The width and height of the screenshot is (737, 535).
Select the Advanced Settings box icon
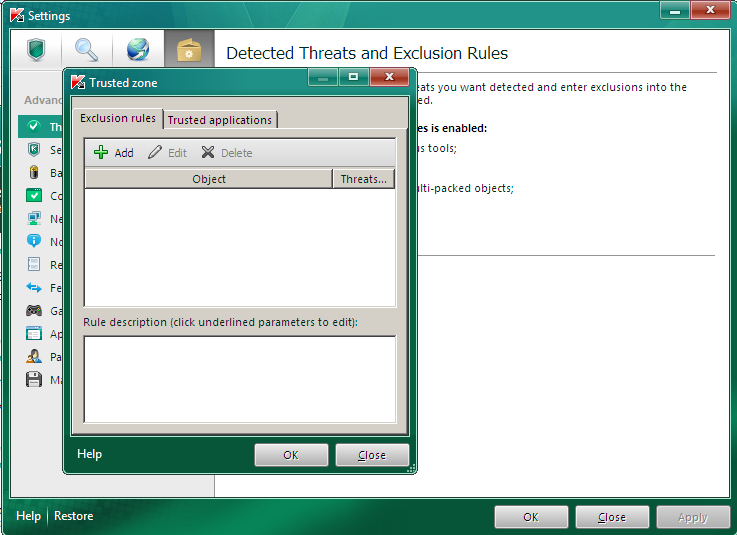pyautogui.click(x=189, y=50)
